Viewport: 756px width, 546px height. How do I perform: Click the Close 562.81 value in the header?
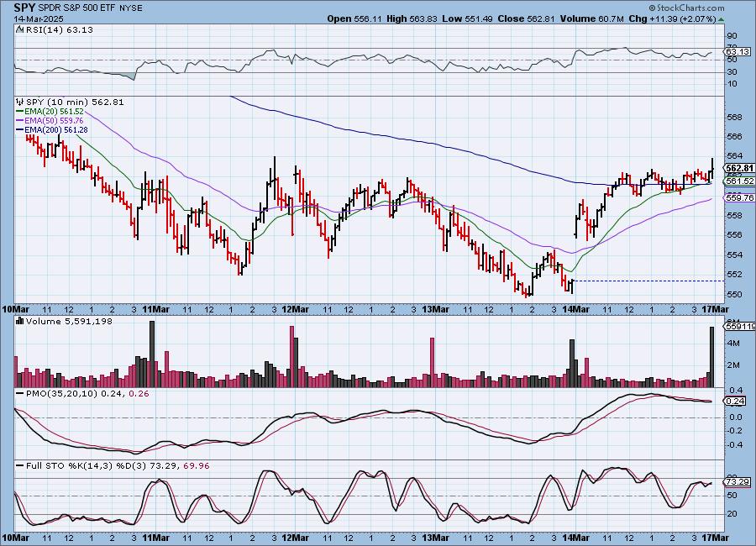click(x=527, y=18)
